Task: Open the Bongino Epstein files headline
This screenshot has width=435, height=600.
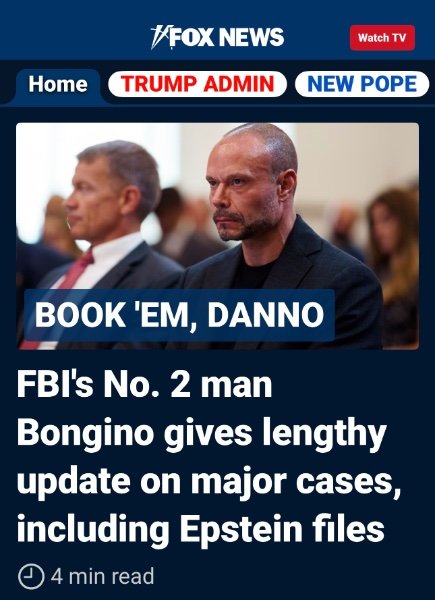Action: [209, 457]
